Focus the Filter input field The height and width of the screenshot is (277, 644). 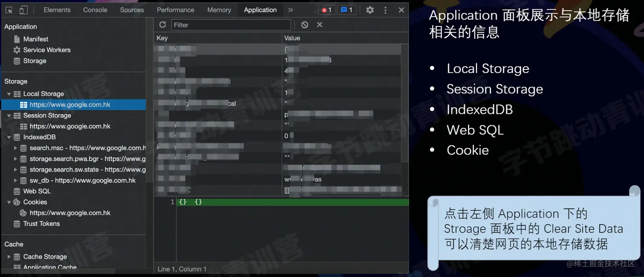(231, 25)
